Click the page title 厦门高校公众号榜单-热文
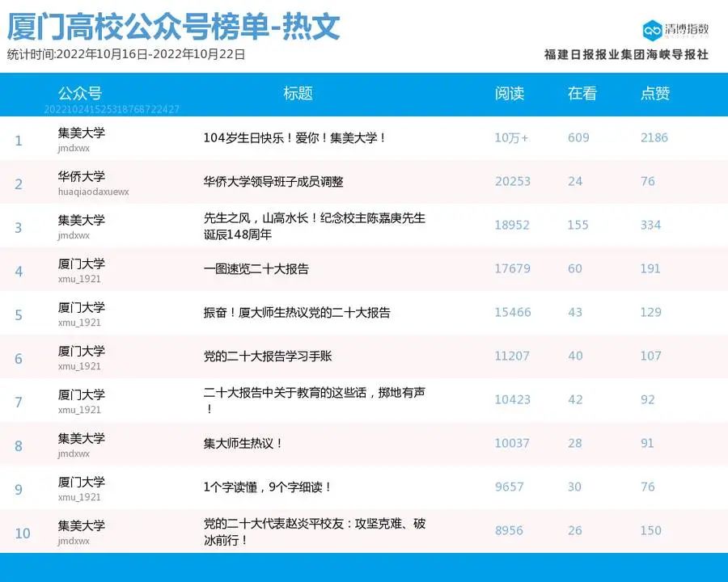Screen dimensions: 728x582 (x=174, y=27)
